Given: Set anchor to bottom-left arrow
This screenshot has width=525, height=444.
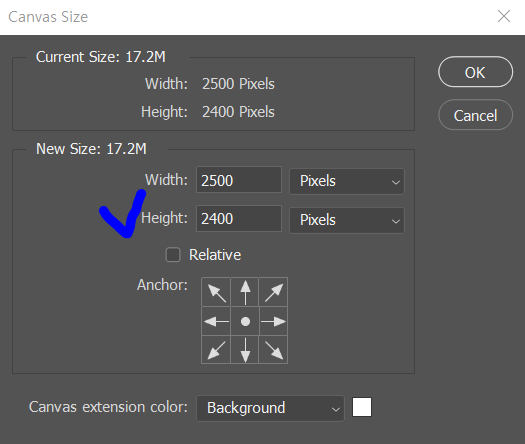Looking at the screenshot, I should click(216, 350).
